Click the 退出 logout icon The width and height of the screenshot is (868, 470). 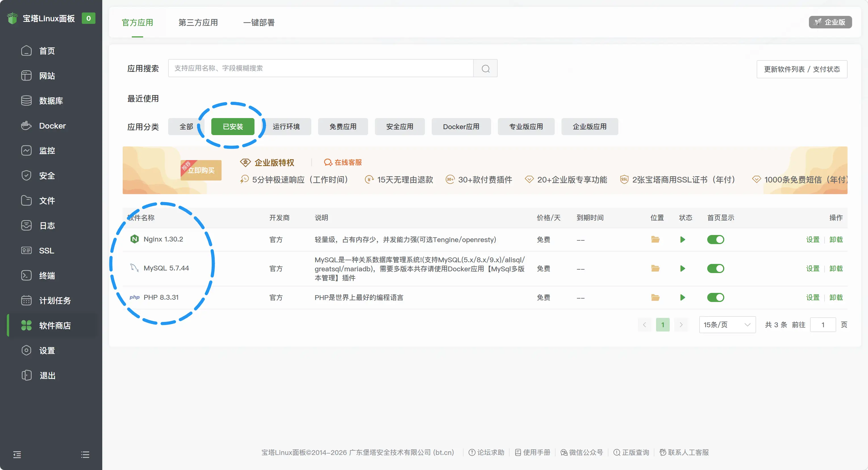coord(26,375)
